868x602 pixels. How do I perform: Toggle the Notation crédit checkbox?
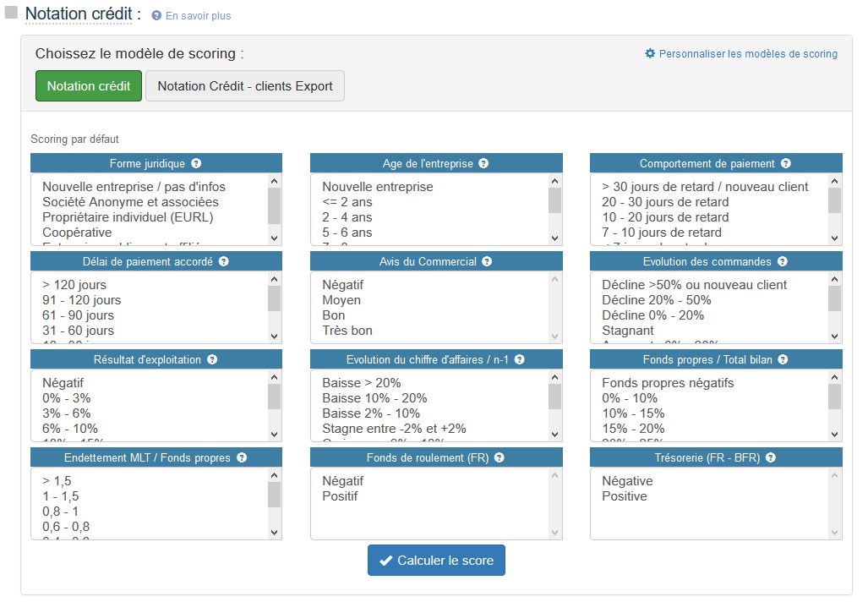[12, 14]
